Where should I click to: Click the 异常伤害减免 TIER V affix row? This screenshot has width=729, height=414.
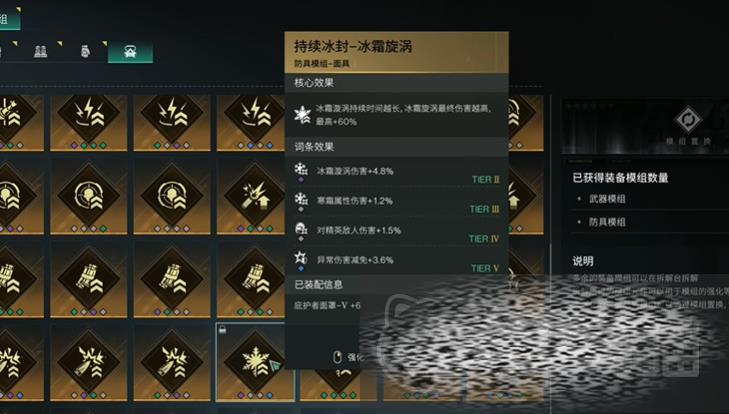point(397,261)
